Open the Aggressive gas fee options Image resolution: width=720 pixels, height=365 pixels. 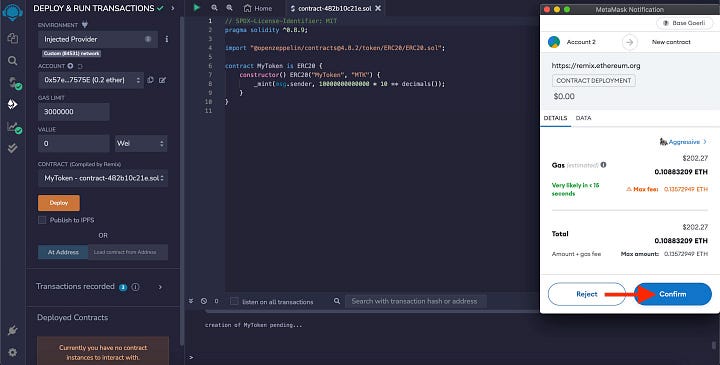click(683, 142)
